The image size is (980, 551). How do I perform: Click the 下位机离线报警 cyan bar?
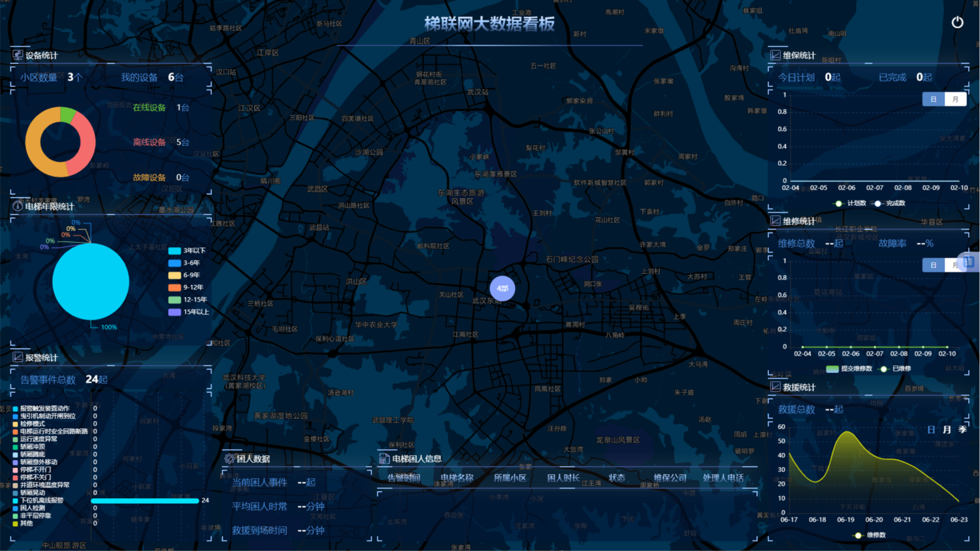tap(144, 501)
